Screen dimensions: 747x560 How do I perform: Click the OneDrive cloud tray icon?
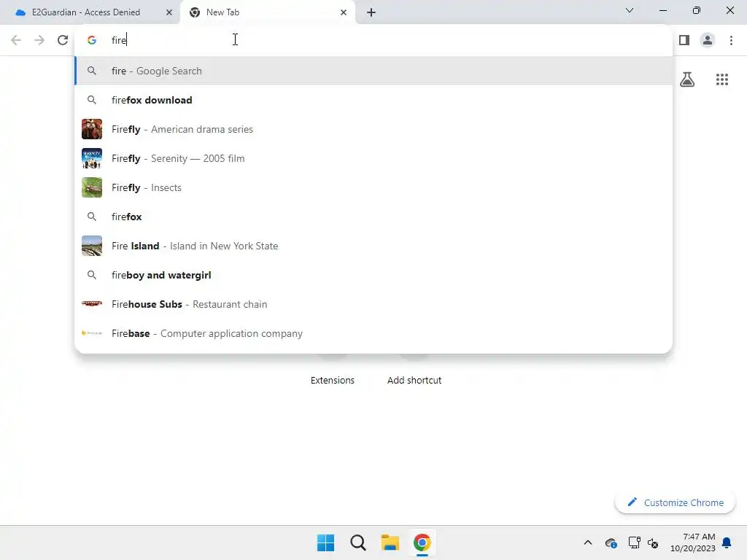(x=611, y=542)
